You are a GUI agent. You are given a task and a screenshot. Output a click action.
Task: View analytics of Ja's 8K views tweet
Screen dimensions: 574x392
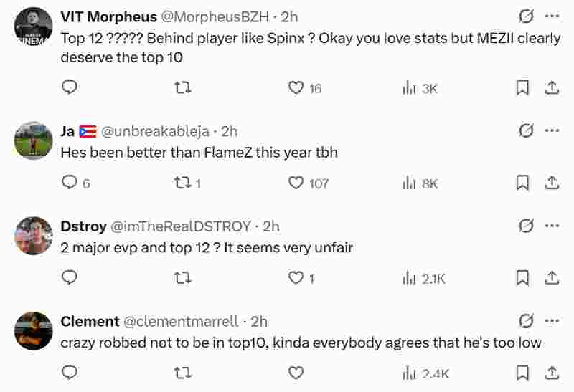(410, 183)
